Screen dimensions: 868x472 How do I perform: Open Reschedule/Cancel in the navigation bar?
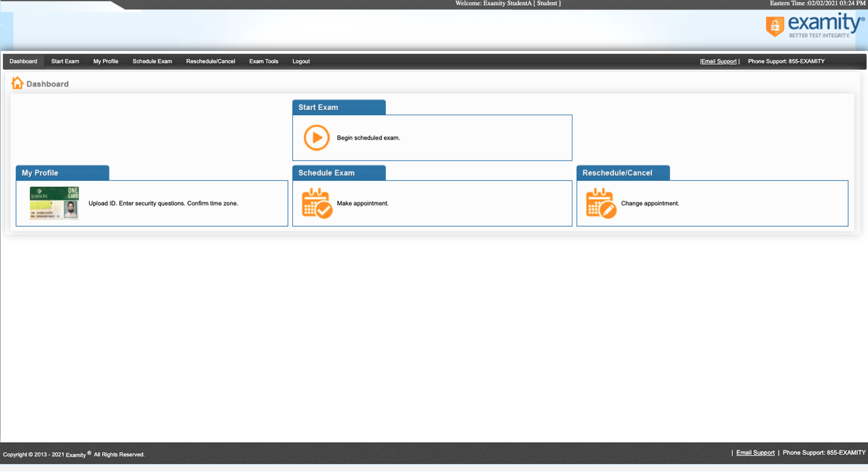click(211, 62)
